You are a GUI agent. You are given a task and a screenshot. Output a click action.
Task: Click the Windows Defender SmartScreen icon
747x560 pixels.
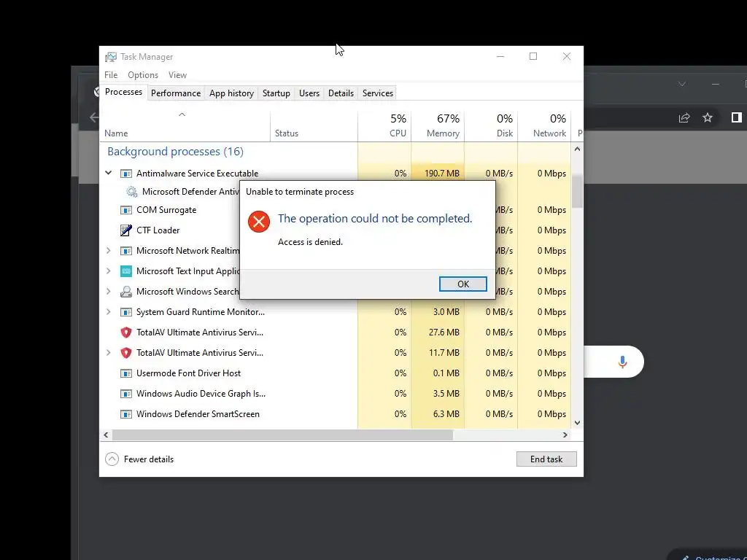125,414
